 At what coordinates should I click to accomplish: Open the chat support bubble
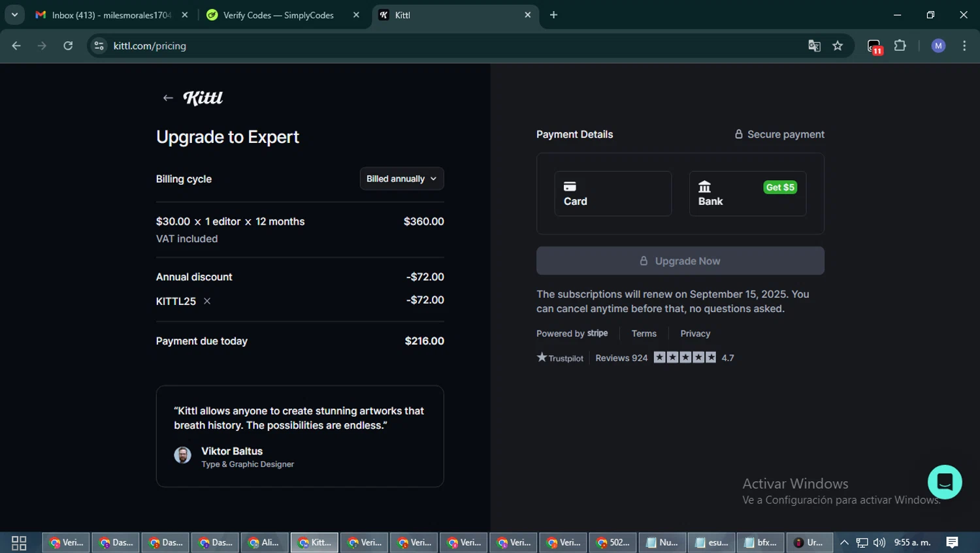[944, 482]
